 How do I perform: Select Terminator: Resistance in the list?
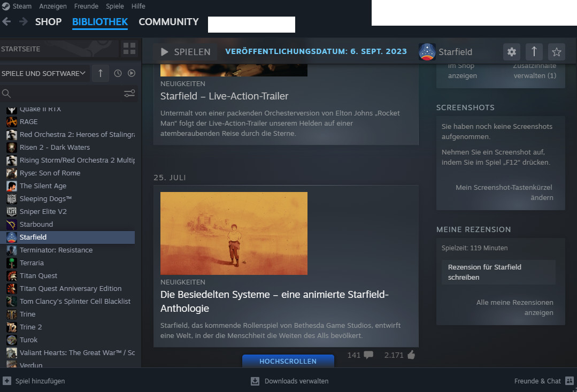67,250
